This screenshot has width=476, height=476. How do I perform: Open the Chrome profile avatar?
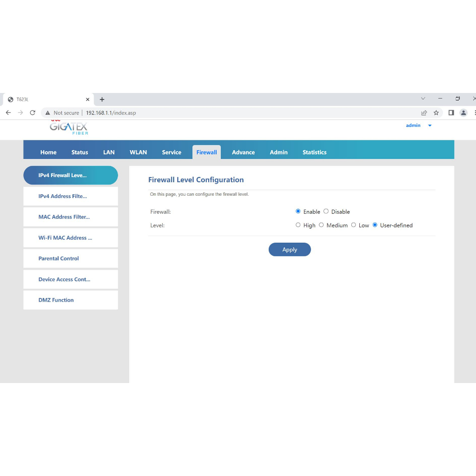click(463, 112)
